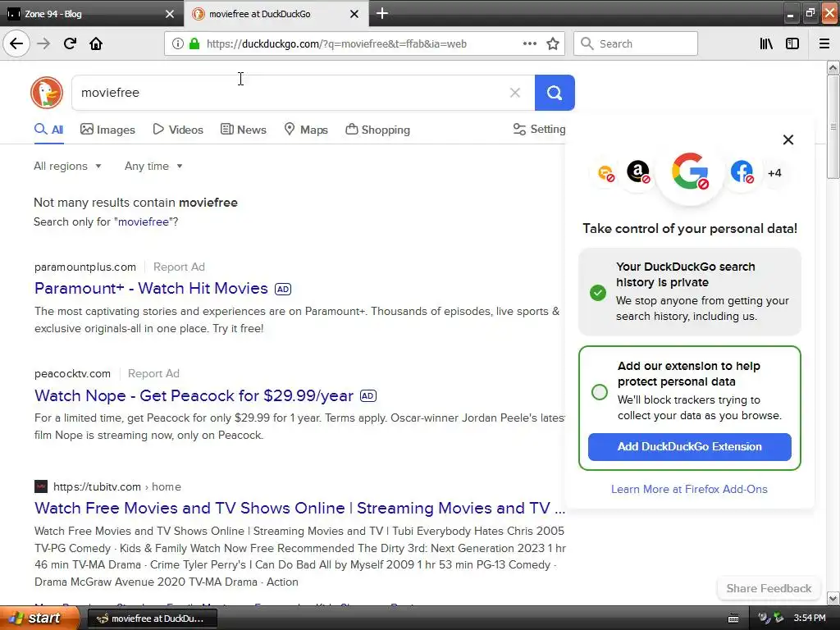Show site information icon in address bar
840x630 pixels.
click(x=177, y=43)
